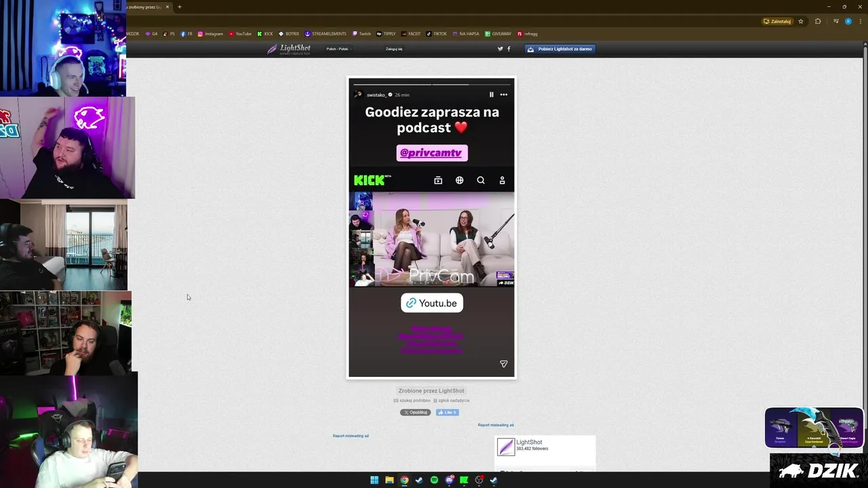
Task: Close the current LightShot tab
Action: [167, 7]
